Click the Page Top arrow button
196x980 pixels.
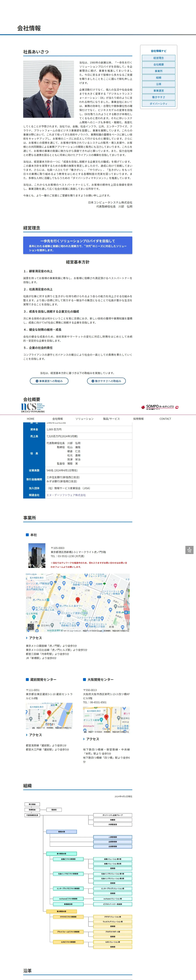click(x=189, y=550)
